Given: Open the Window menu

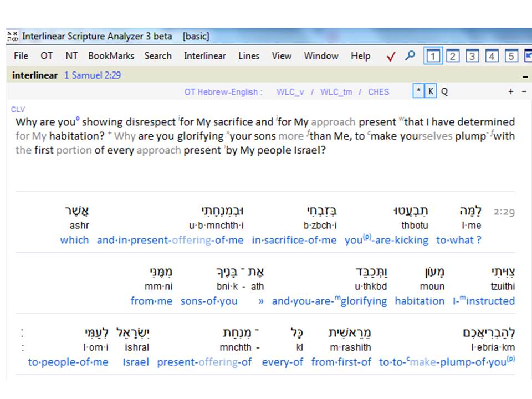Looking at the screenshot, I should (321, 55).
